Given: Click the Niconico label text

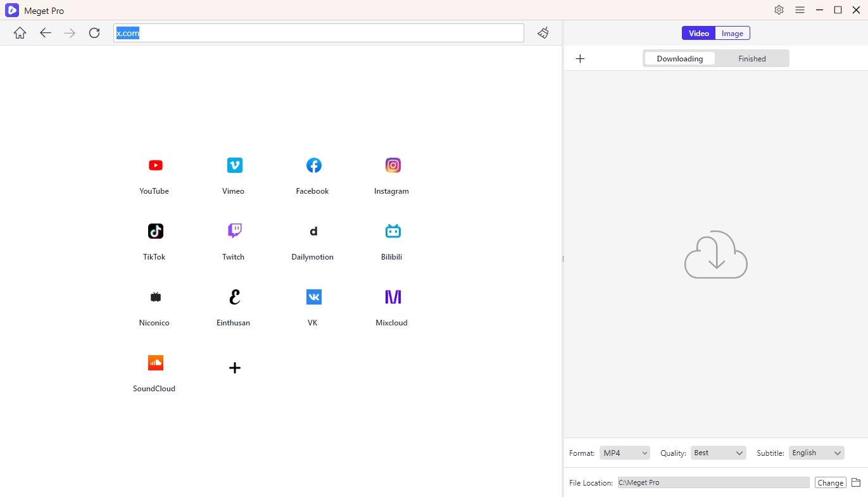Looking at the screenshot, I should [154, 323].
